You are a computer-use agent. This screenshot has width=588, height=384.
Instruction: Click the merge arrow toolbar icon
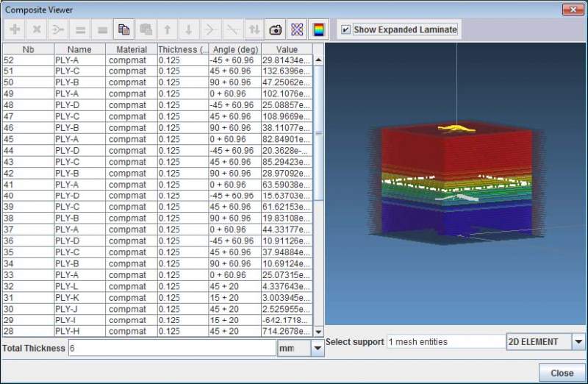[x=58, y=29]
